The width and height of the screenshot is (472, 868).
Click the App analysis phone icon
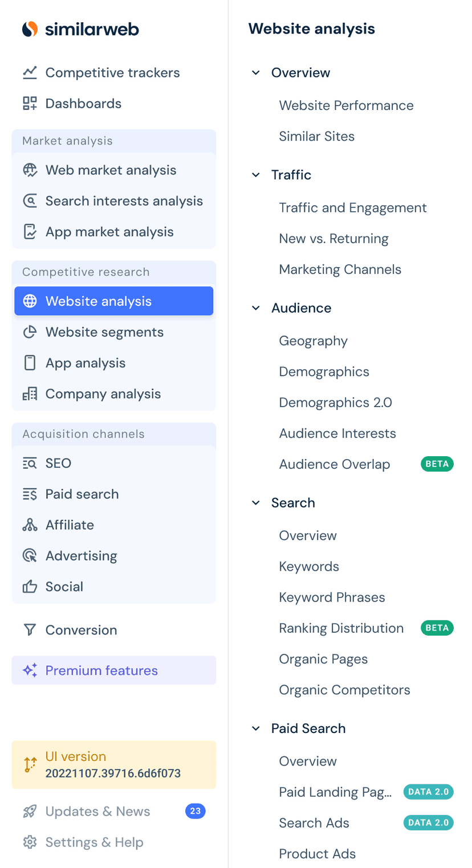point(30,362)
